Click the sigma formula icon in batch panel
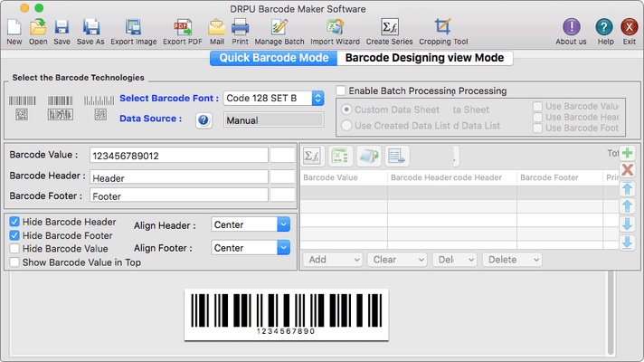The height and width of the screenshot is (362, 644). (312, 157)
